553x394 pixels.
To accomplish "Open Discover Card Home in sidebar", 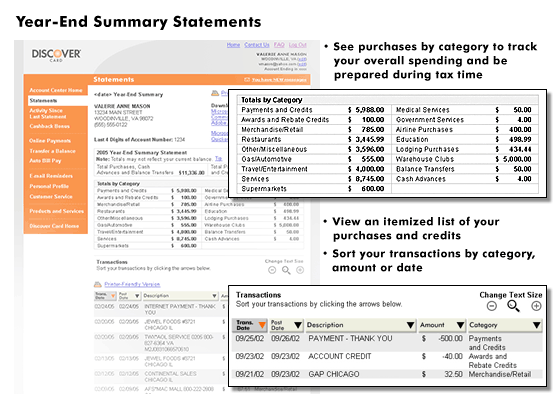I will pos(54,226).
